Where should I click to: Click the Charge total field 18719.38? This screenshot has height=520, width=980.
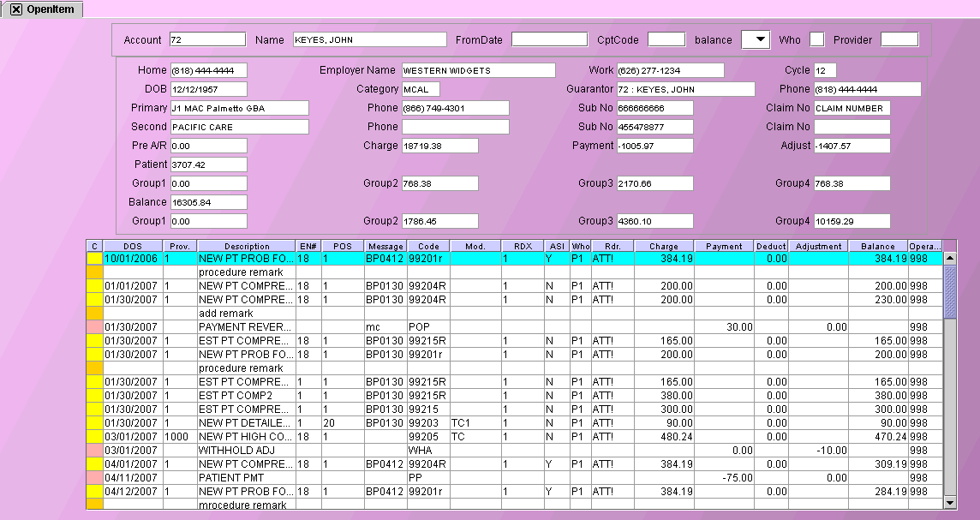tap(440, 146)
